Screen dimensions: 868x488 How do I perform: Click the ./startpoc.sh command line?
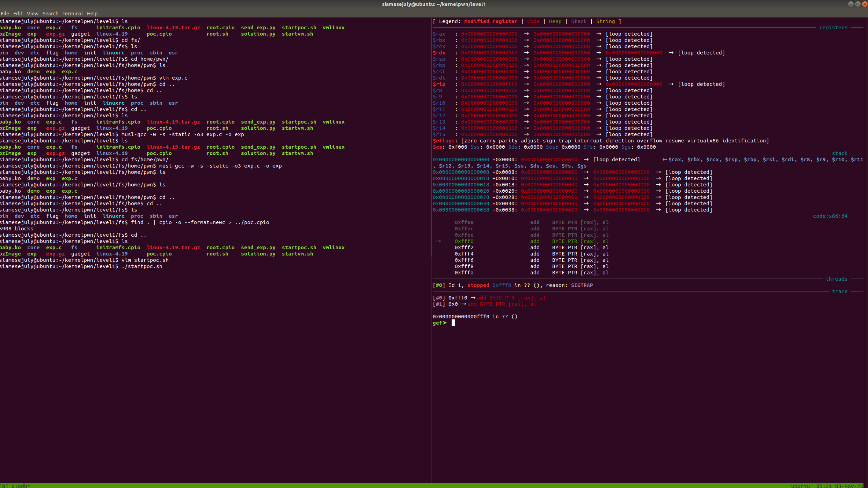point(141,266)
